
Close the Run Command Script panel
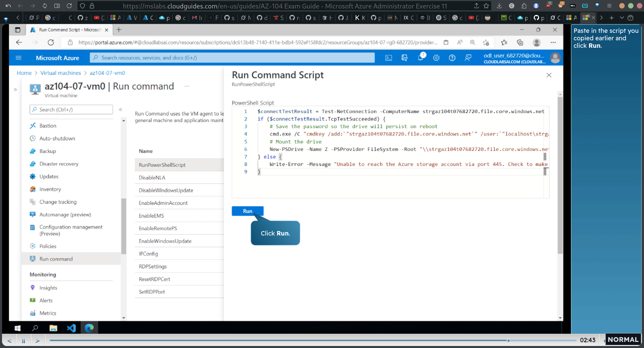coord(549,75)
